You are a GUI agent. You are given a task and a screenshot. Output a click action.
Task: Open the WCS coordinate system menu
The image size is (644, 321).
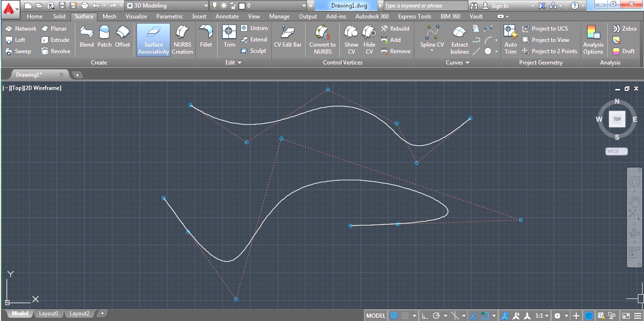coord(616,151)
